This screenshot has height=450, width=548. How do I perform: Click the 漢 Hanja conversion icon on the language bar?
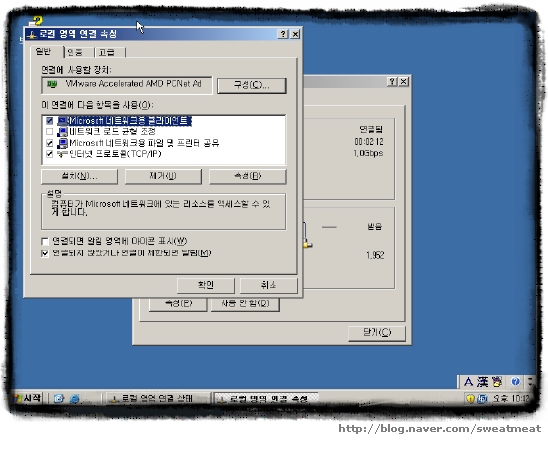click(x=482, y=382)
